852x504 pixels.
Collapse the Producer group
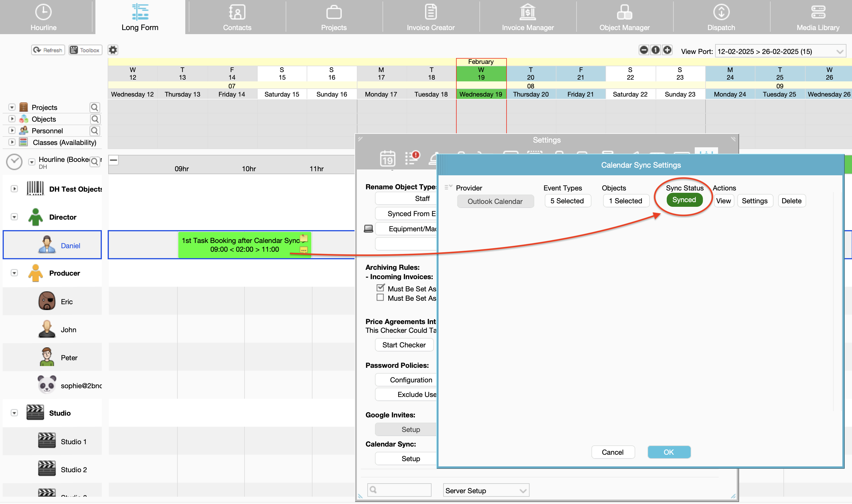[14, 273]
